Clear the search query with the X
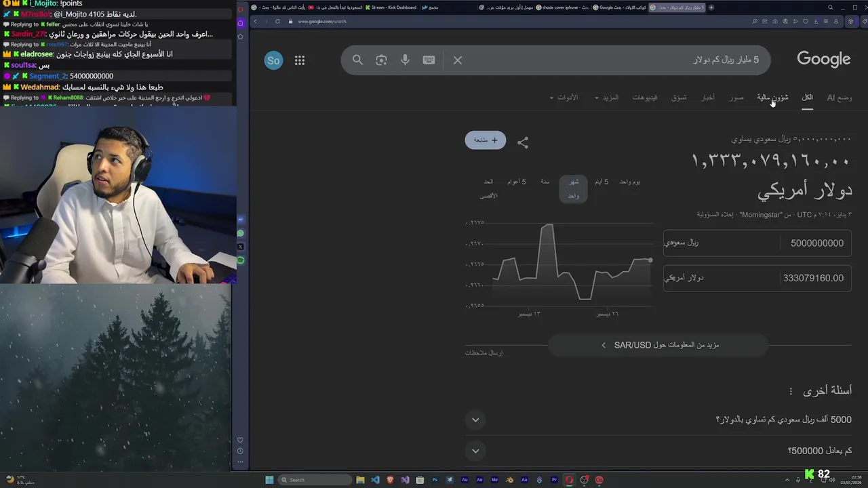 pos(458,60)
